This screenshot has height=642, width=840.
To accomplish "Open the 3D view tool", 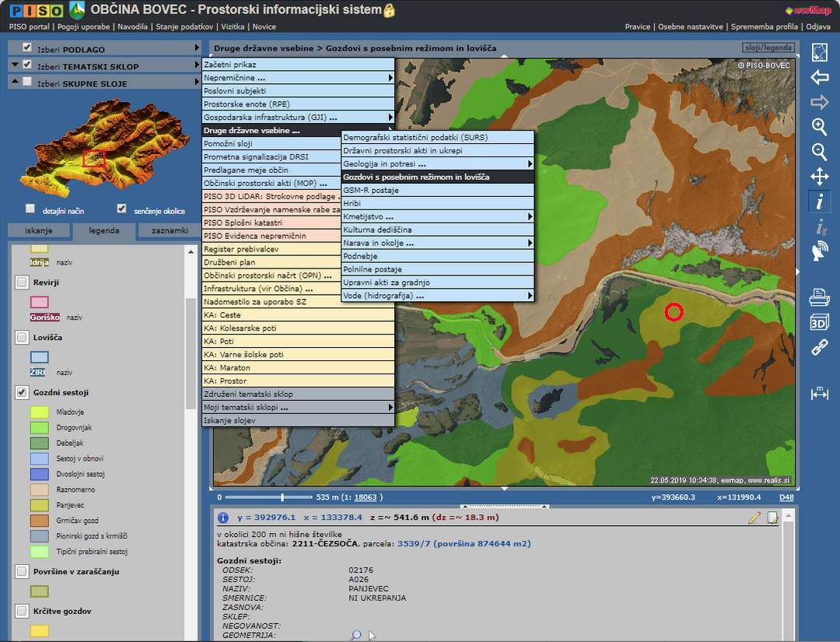I will 819,322.
